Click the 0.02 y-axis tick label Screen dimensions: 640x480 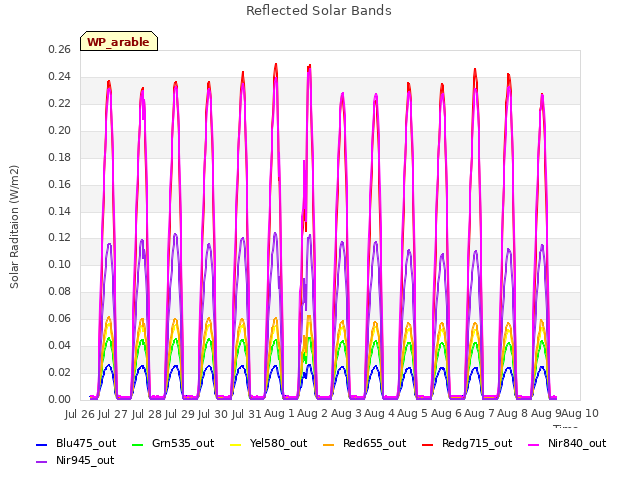[60, 372]
